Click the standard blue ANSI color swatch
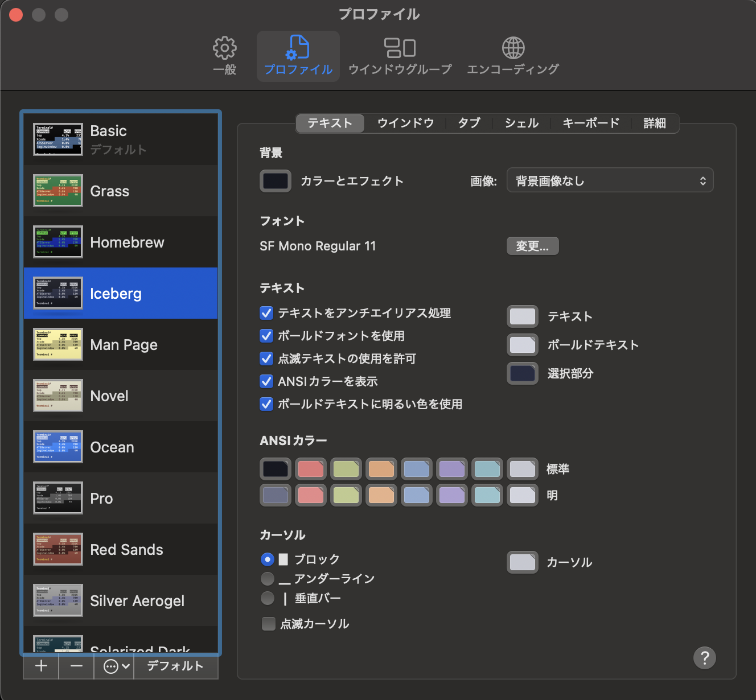756x700 pixels. click(x=417, y=469)
